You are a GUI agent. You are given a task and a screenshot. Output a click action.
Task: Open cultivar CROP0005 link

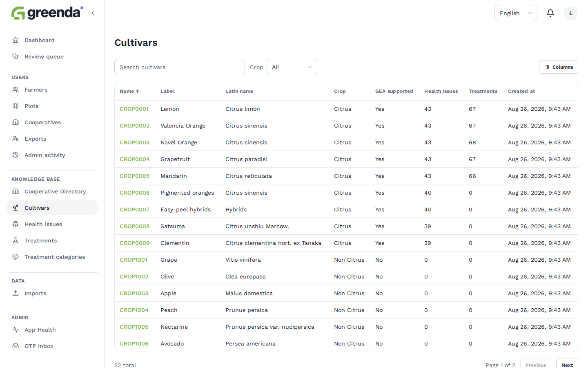click(135, 176)
